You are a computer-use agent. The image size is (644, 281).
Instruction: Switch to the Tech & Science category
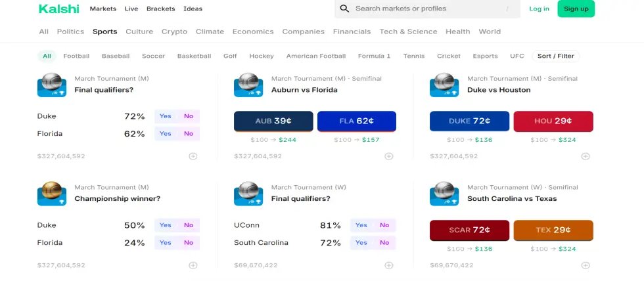[x=408, y=32]
